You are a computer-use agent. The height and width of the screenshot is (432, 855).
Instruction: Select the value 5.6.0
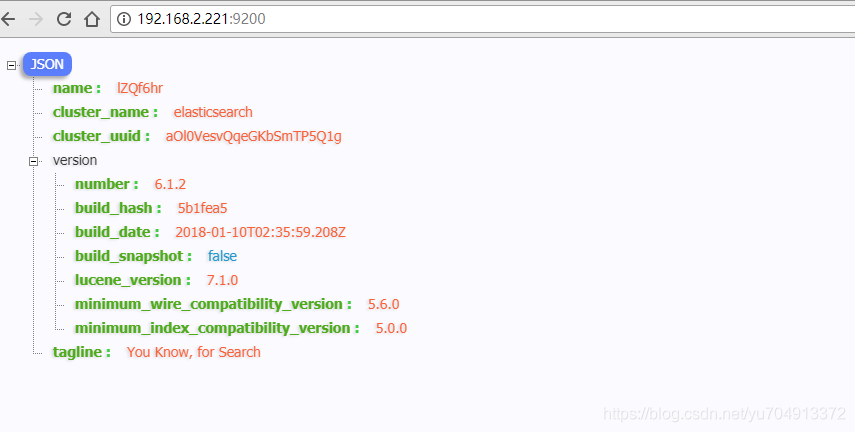384,304
